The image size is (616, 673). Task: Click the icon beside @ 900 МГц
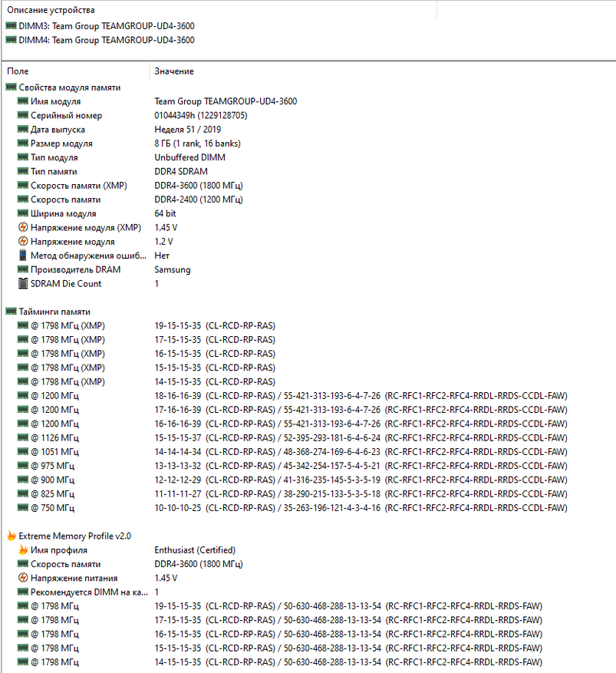pos(23,480)
